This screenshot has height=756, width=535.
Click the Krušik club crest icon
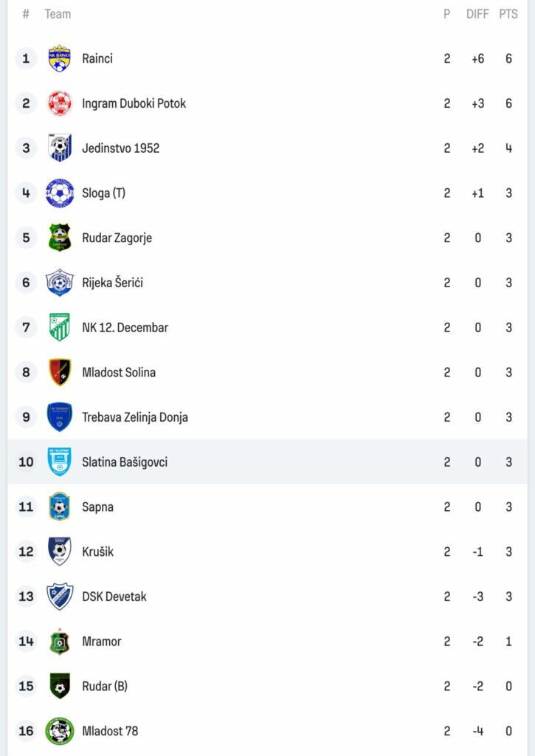pos(60,551)
